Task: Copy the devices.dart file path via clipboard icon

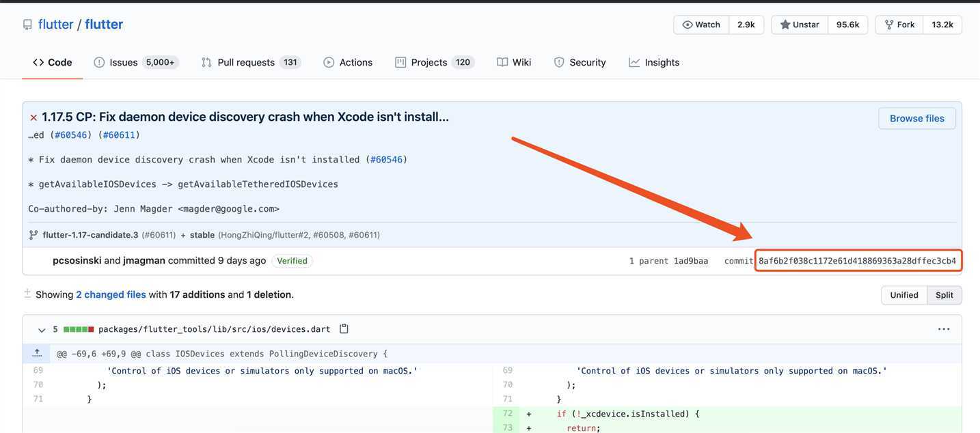Action: [344, 329]
